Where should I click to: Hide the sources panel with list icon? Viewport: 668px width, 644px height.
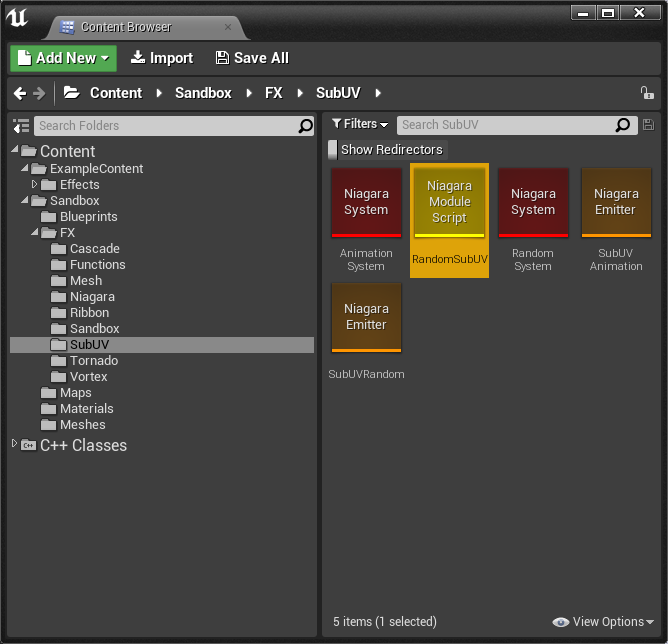click(x=20, y=126)
